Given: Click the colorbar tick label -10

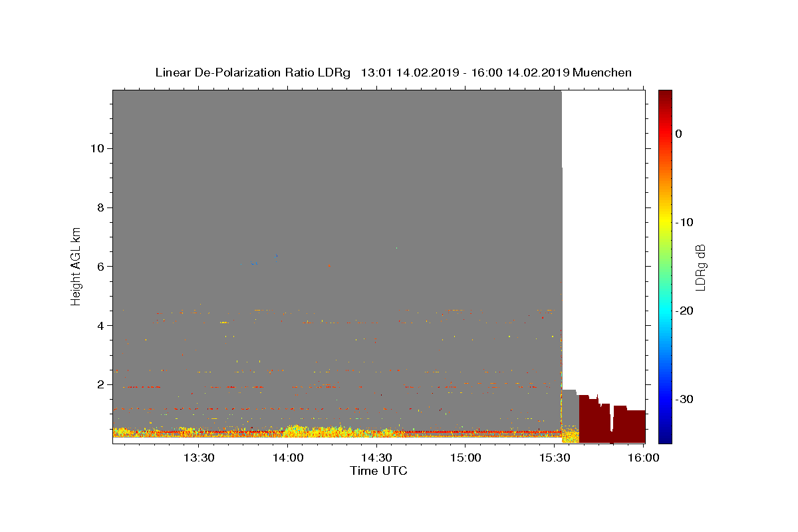Looking at the screenshot, I should 684,222.
